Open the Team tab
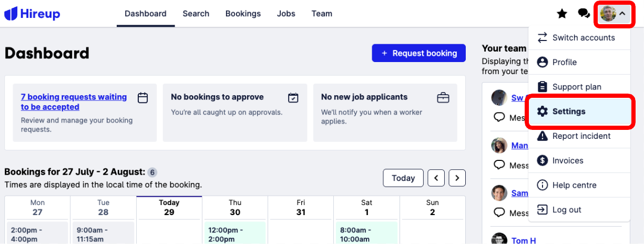Viewport: 644px width, 244px height. (x=322, y=14)
